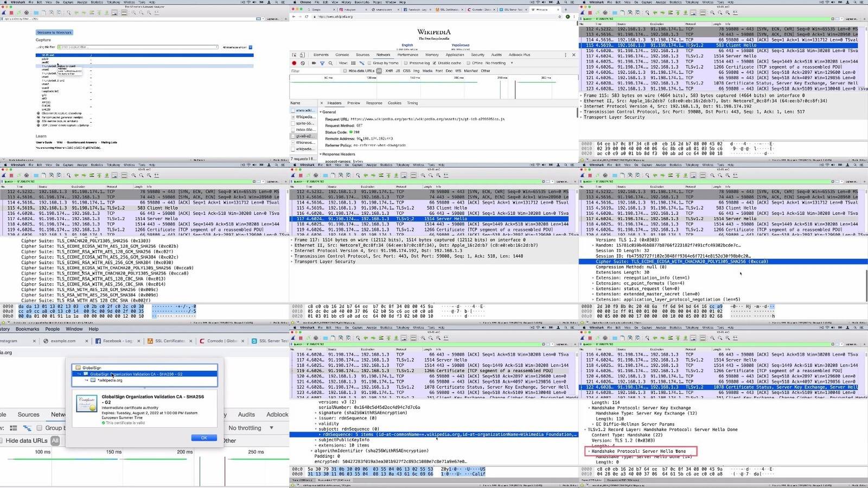Open DevTools network search magnifier

click(330, 63)
